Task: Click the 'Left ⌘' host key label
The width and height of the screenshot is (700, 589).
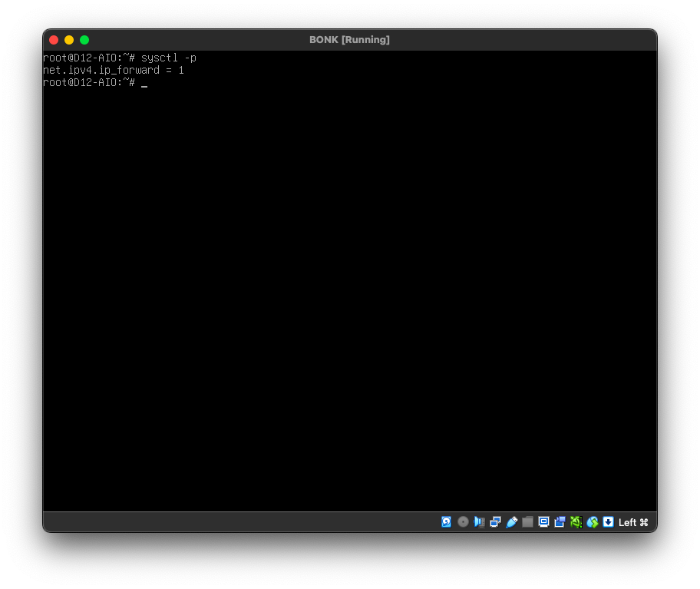Action: point(633,522)
